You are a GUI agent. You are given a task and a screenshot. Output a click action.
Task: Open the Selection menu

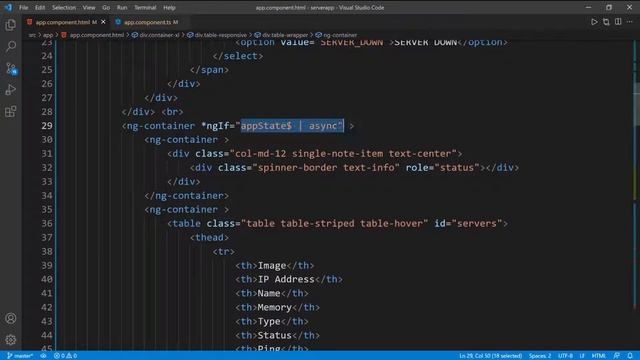coord(64,7)
